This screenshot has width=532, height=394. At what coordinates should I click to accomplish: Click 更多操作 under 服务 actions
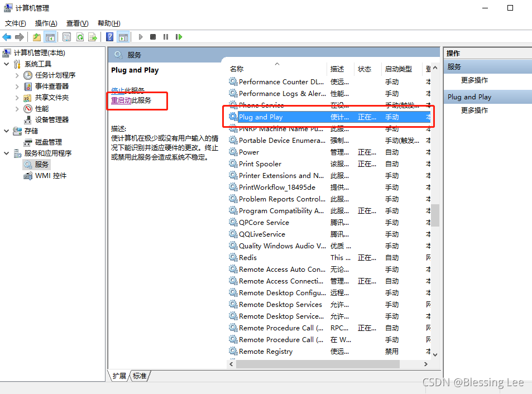(x=475, y=80)
